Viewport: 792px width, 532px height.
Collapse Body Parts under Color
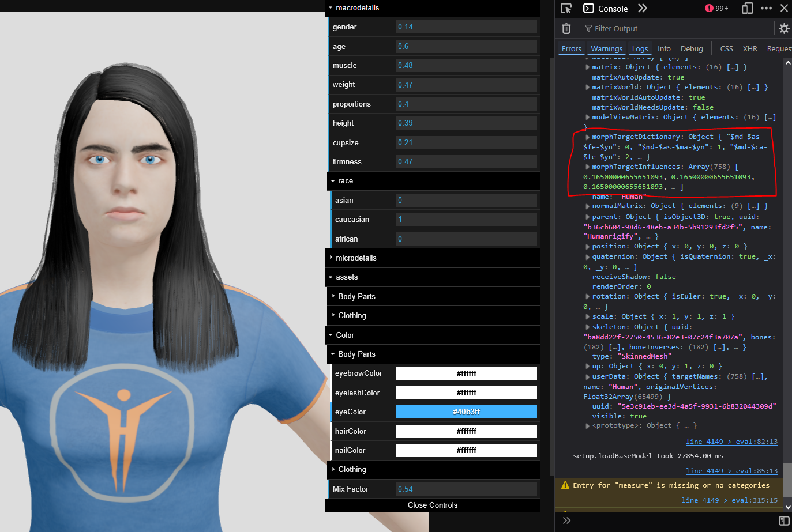[434, 354]
